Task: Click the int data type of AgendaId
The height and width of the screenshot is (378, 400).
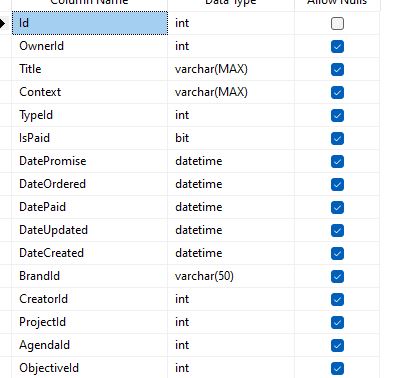Action: click(231, 345)
